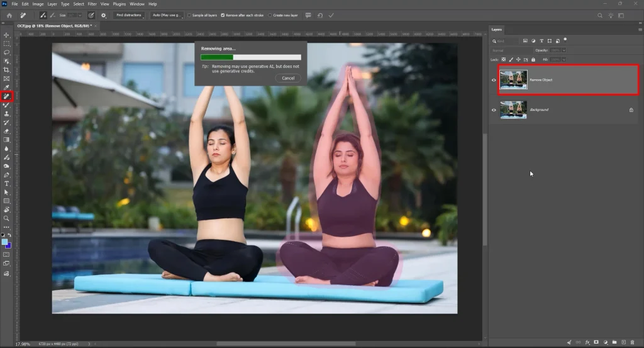Open the Plugins menu

(x=119, y=4)
